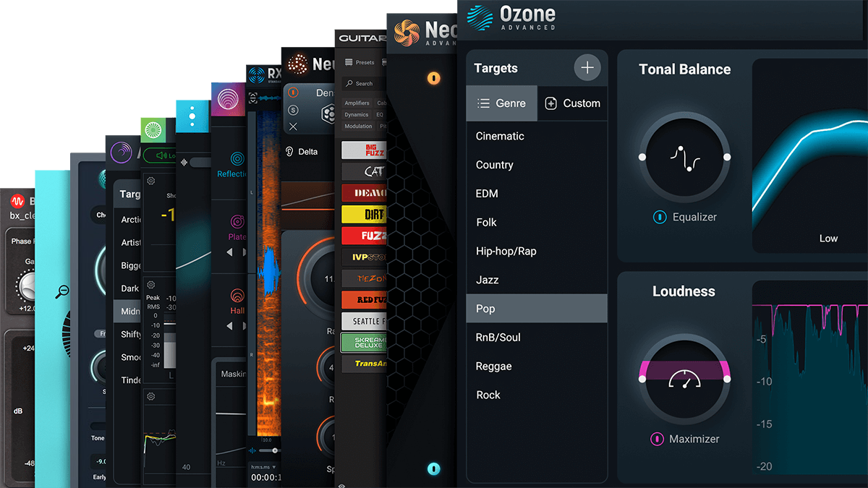Toggle the Maximizer power button
The image size is (868, 488).
coord(657,439)
